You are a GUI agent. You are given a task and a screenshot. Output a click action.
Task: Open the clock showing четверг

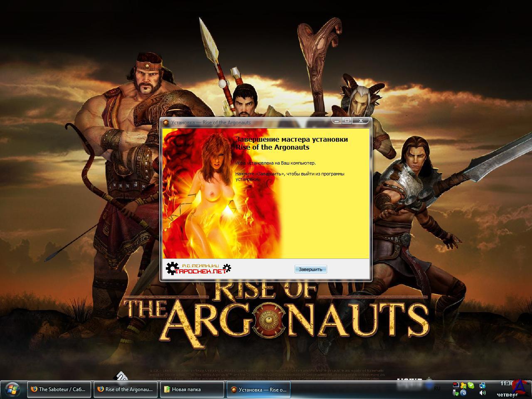507,389
